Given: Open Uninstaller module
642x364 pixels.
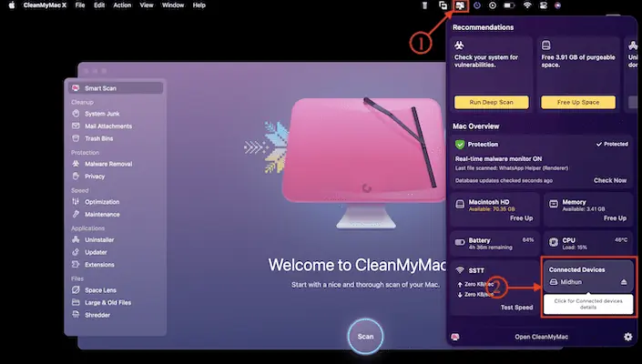Looking at the screenshot, I should click(x=99, y=239).
